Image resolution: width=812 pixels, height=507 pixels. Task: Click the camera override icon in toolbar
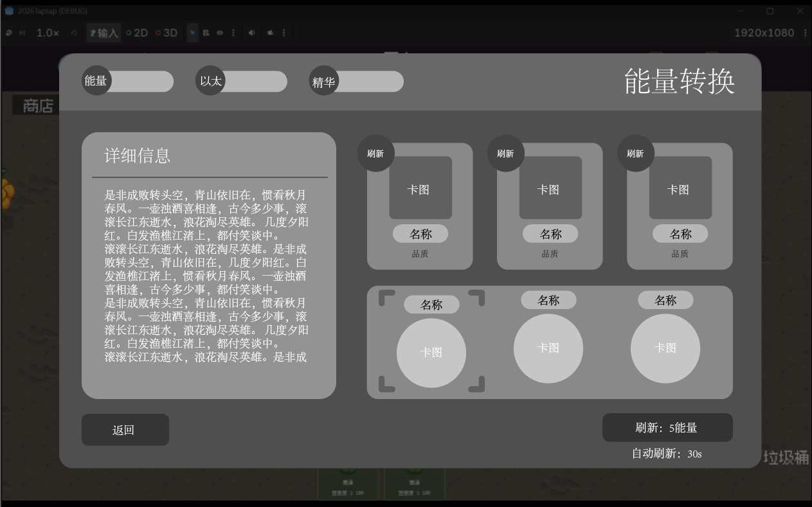pyautogui.click(x=271, y=33)
